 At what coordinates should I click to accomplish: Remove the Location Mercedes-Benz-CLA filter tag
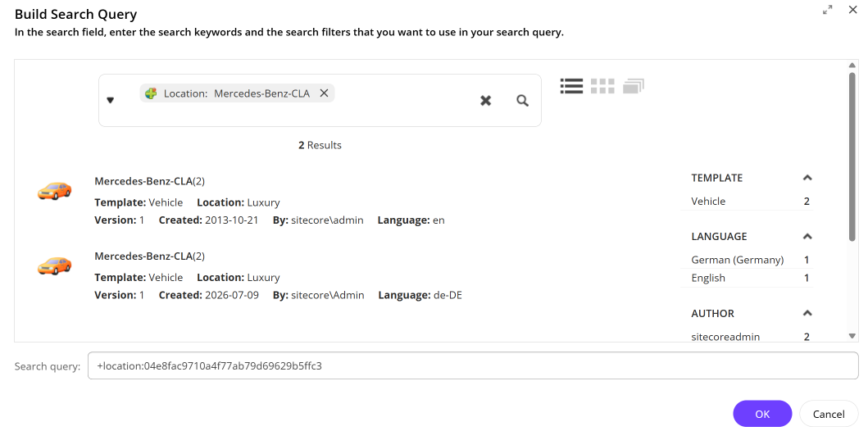[325, 93]
